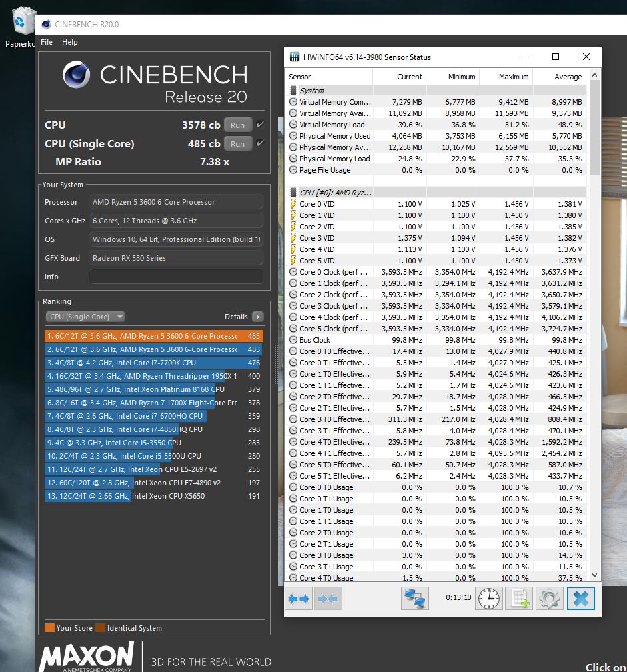Image resolution: width=627 pixels, height=672 pixels.
Task: Click circle icon beside Core 0 Clock
Action: point(293,272)
